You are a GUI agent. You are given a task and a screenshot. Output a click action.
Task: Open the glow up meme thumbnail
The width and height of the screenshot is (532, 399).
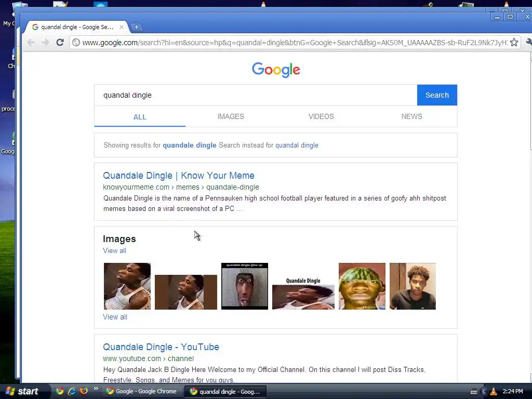(x=245, y=286)
